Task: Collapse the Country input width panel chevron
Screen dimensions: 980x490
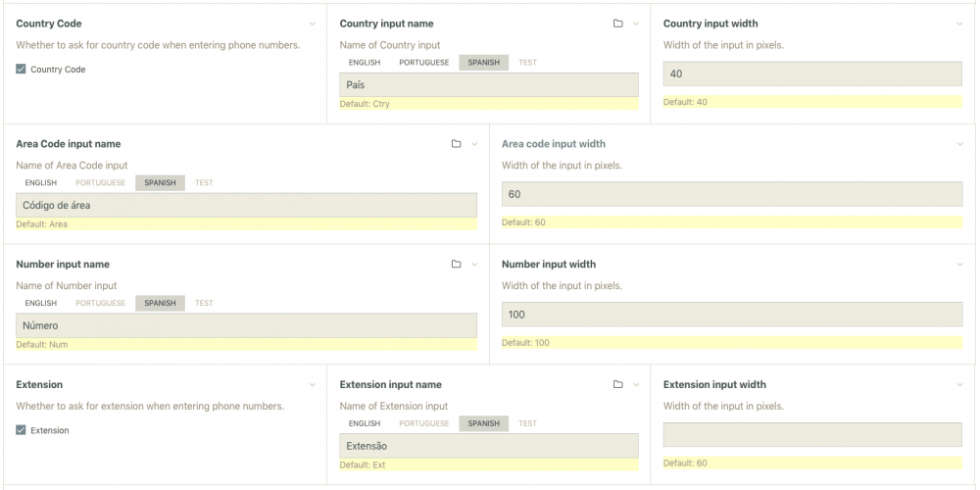Action: pos(959,24)
